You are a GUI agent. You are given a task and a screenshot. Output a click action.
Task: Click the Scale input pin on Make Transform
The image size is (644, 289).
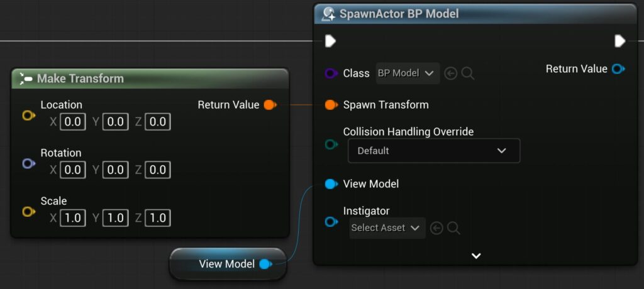[x=28, y=212]
